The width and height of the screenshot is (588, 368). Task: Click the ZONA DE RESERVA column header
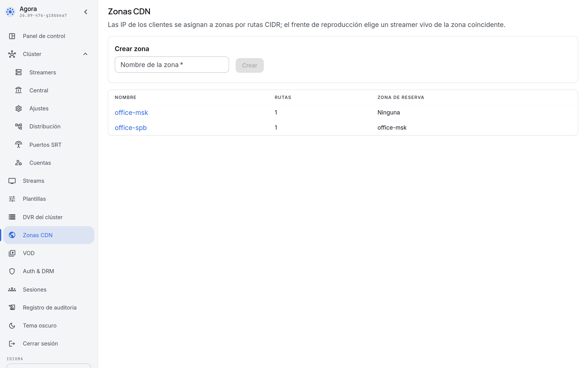401,97
